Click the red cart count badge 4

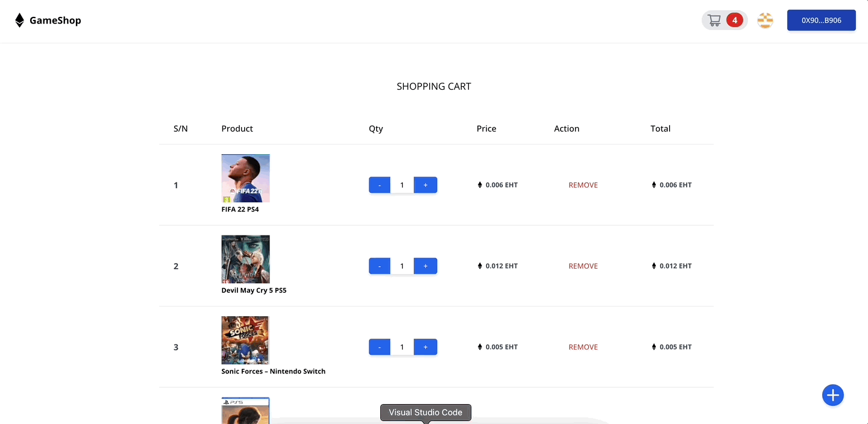point(734,20)
